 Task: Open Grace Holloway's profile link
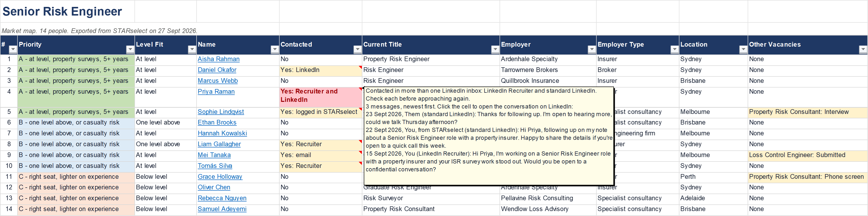click(x=220, y=177)
